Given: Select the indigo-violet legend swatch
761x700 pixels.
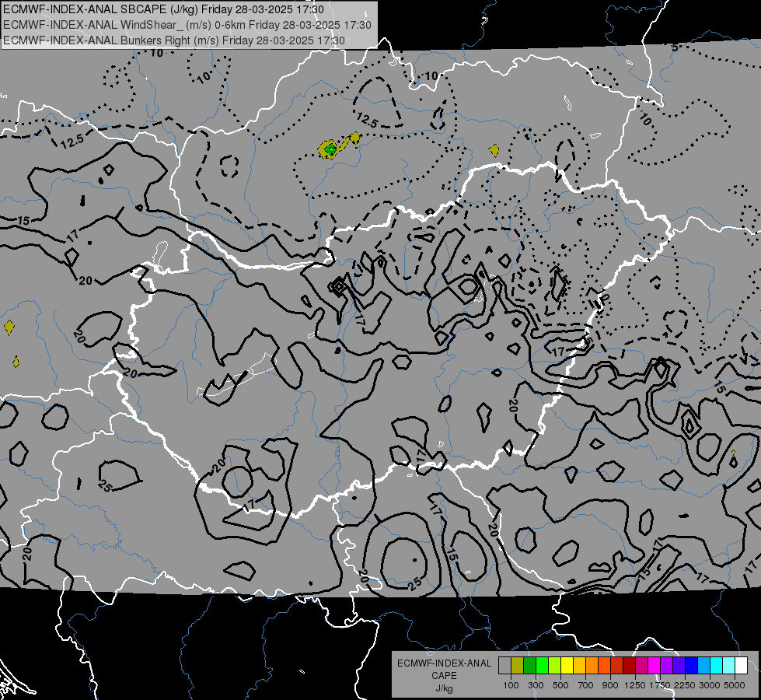Looking at the screenshot, I should click(679, 666).
